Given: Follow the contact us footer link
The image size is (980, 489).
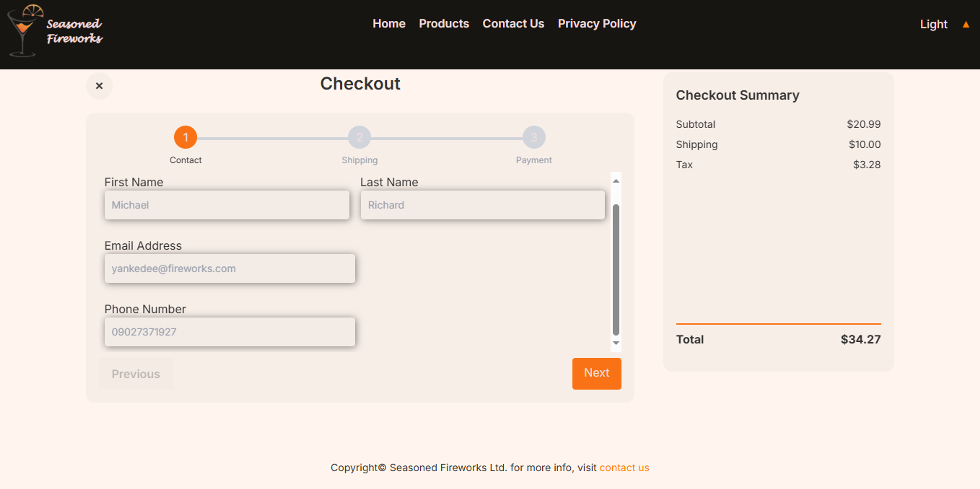Looking at the screenshot, I should [624, 468].
